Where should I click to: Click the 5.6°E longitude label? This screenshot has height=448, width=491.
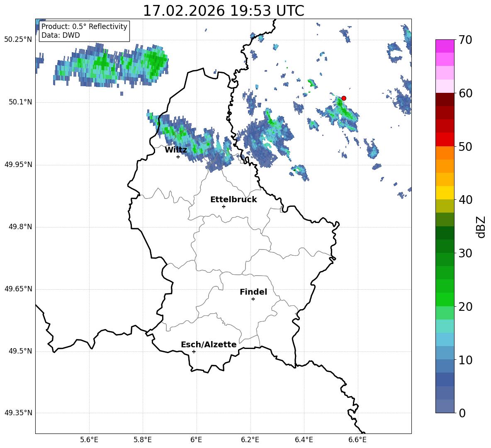point(89,440)
